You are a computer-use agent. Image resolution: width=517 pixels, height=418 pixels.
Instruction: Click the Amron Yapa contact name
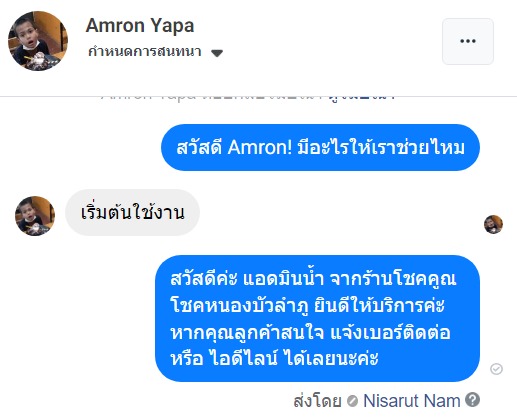point(140,26)
